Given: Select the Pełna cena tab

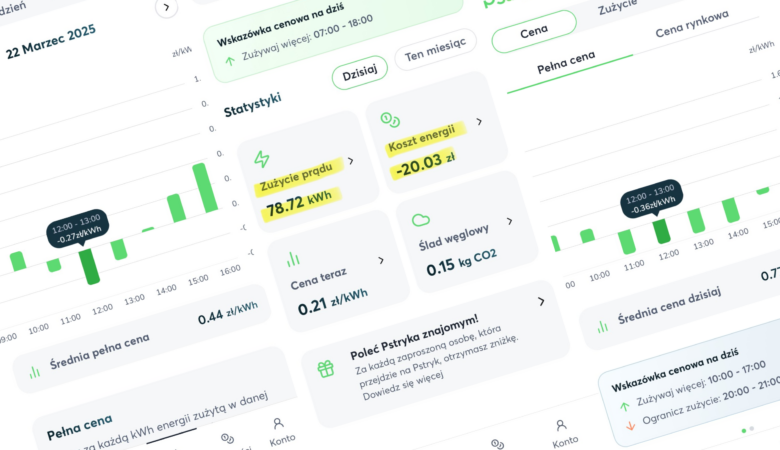Looking at the screenshot, I should pyautogui.click(x=566, y=63).
